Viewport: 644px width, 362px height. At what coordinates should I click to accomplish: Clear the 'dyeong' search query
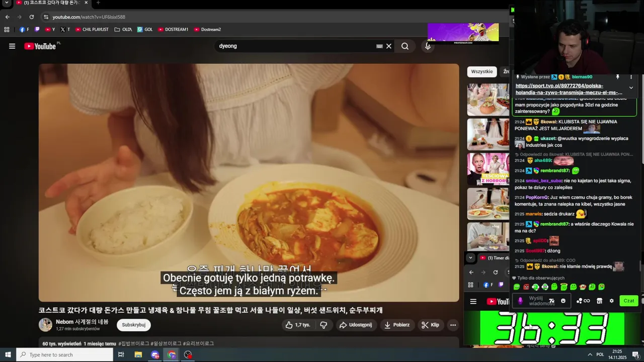coord(388,46)
